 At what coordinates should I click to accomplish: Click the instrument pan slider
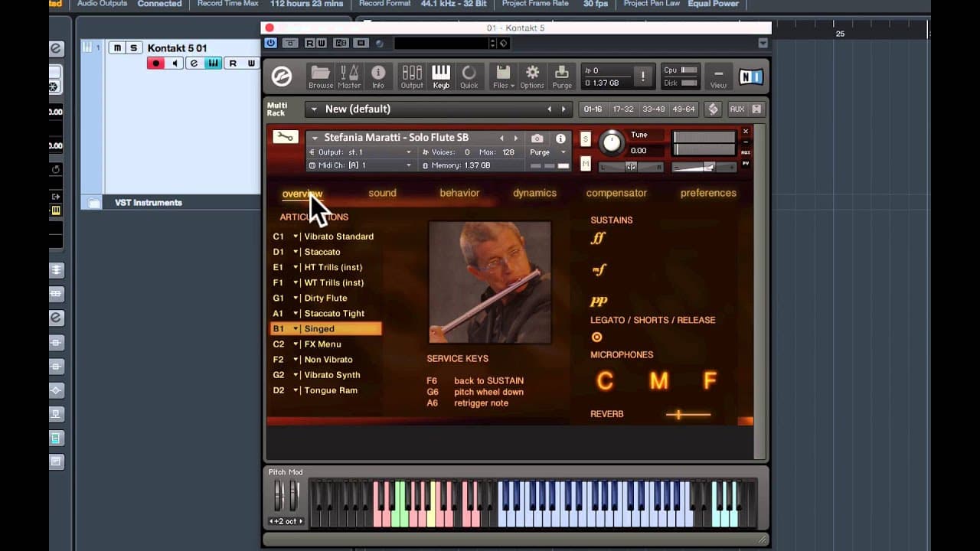[631, 167]
